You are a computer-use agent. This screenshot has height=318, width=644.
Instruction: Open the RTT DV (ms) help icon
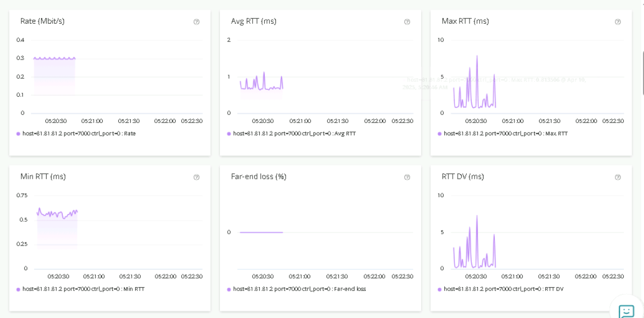pyautogui.click(x=618, y=177)
